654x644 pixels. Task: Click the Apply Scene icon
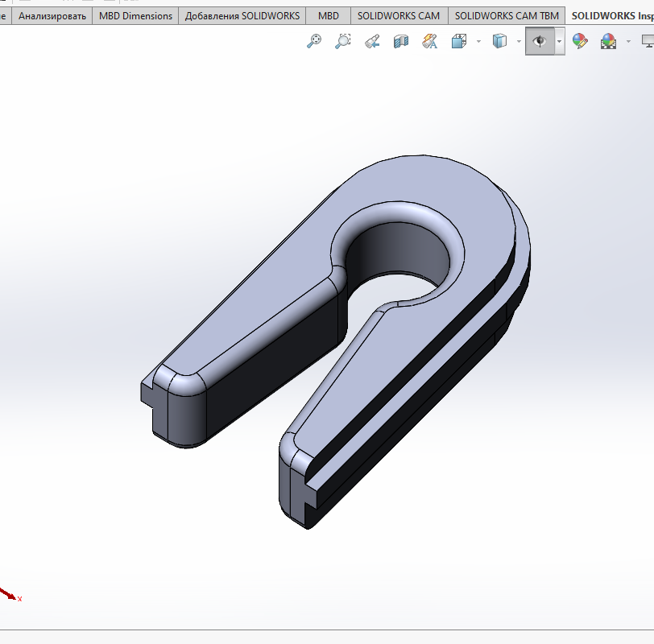tap(608, 41)
